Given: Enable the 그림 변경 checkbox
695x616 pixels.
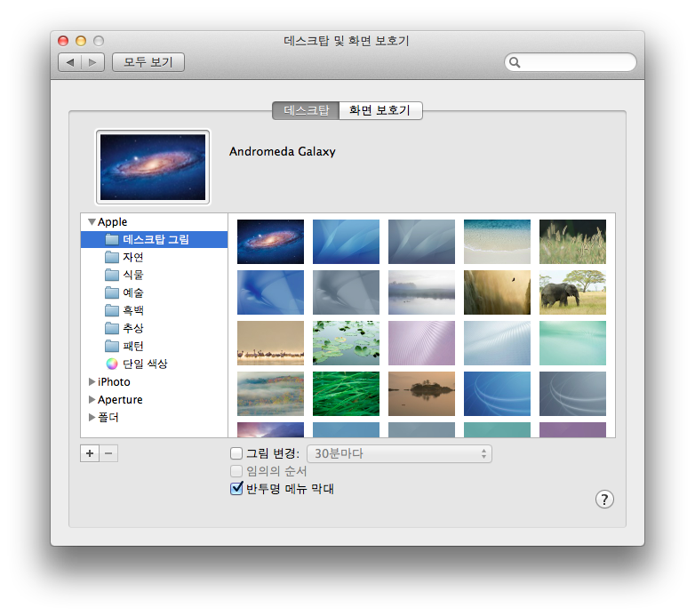Looking at the screenshot, I should pos(236,453).
